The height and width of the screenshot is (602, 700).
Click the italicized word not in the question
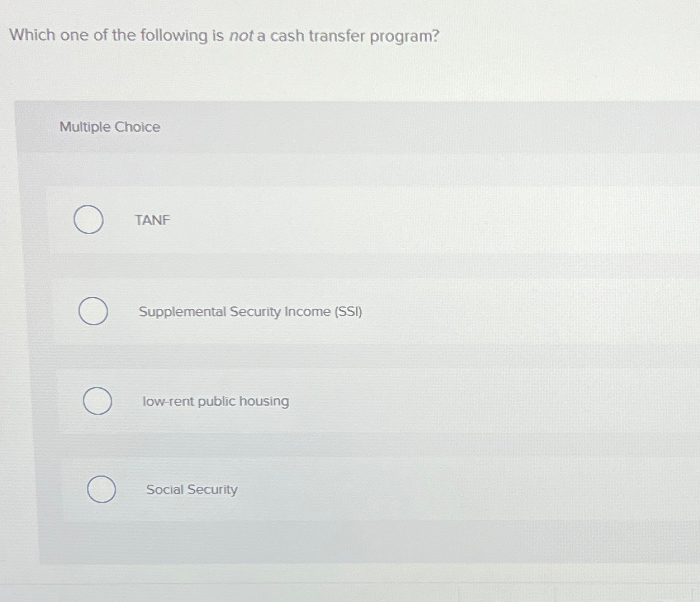(x=241, y=36)
